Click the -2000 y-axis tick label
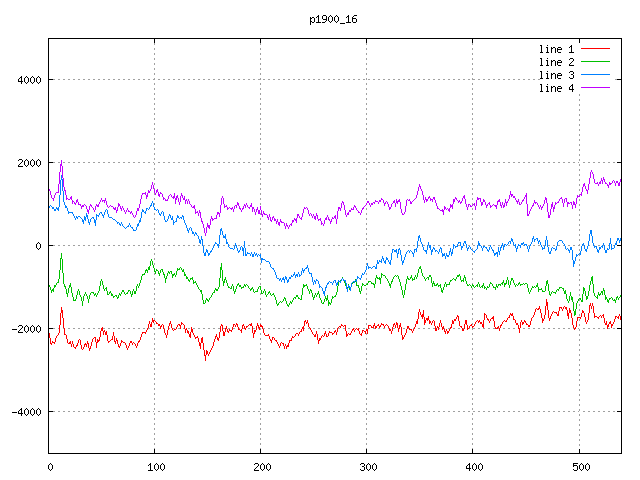Image resolution: width=640 pixels, height=480 pixels. [25, 329]
